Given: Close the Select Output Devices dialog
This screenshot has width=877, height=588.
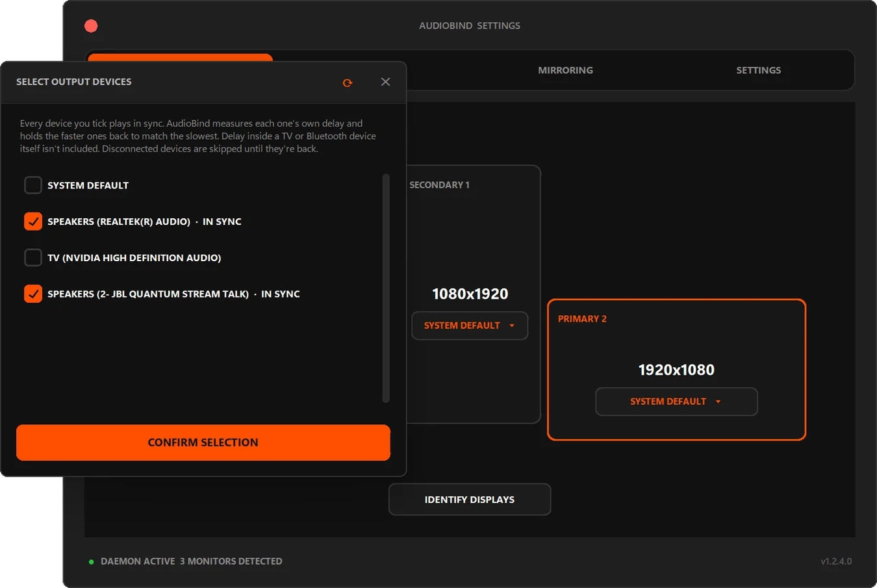Looking at the screenshot, I should point(385,82).
